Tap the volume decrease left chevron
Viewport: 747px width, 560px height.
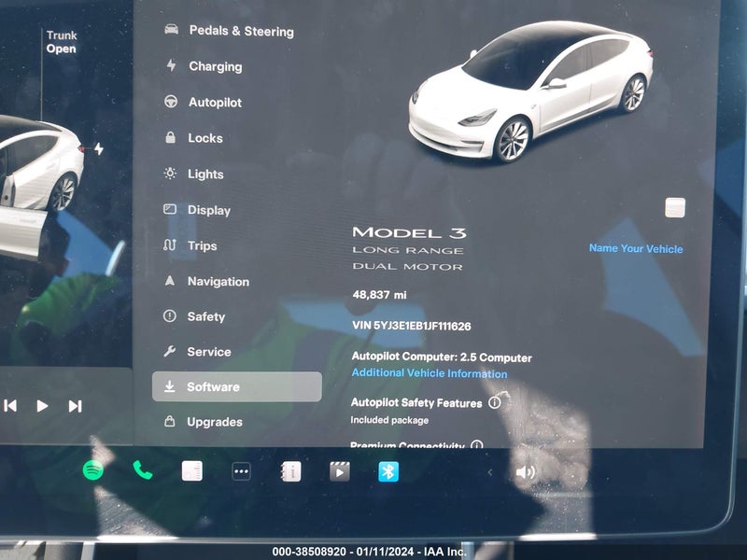click(489, 472)
